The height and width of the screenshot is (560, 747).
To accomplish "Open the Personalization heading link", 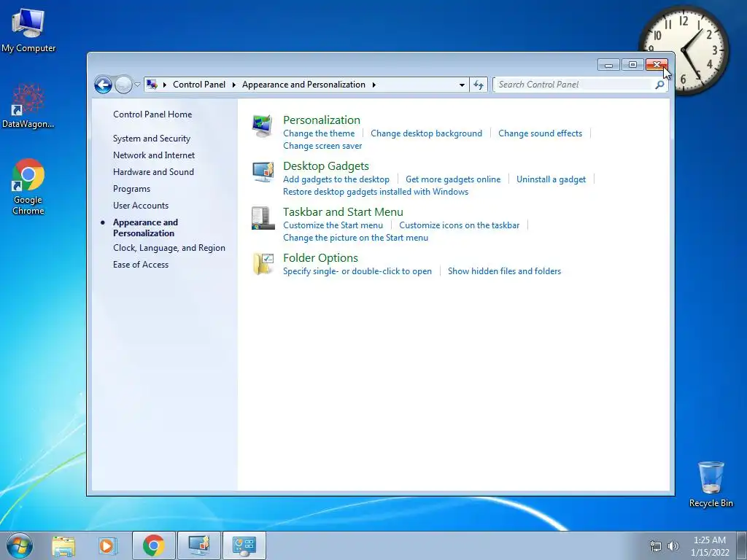I will pyautogui.click(x=322, y=120).
